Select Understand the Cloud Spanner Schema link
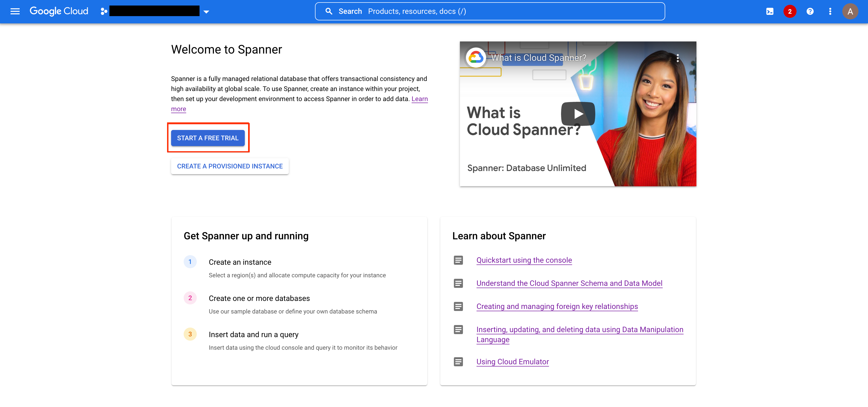The image size is (868, 407). 569,283
